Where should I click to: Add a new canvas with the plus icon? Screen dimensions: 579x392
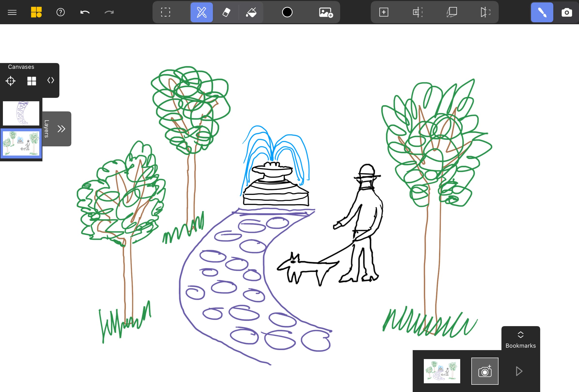(x=384, y=12)
